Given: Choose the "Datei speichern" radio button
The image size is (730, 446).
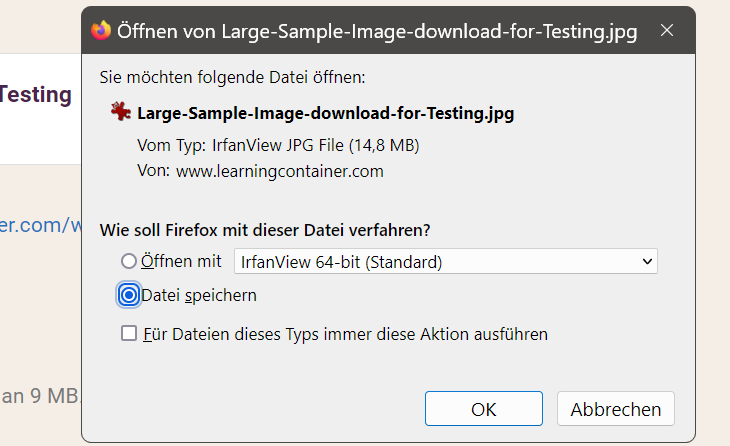Looking at the screenshot, I should point(128,295).
